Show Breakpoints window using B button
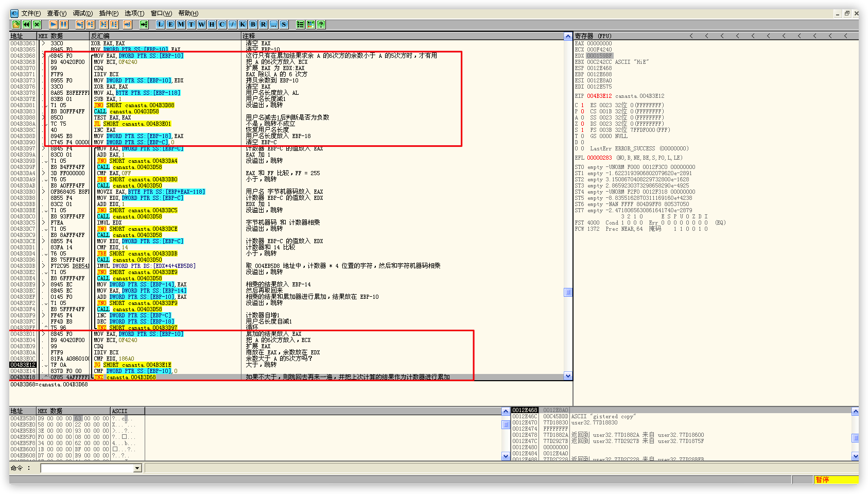Image resolution: width=868 pixels, height=494 pixels. pyautogui.click(x=253, y=24)
